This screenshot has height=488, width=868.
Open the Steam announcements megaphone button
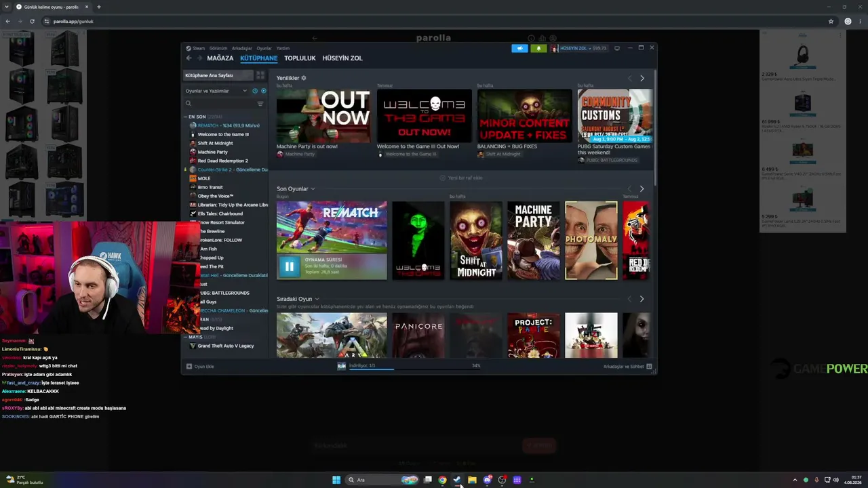click(519, 48)
